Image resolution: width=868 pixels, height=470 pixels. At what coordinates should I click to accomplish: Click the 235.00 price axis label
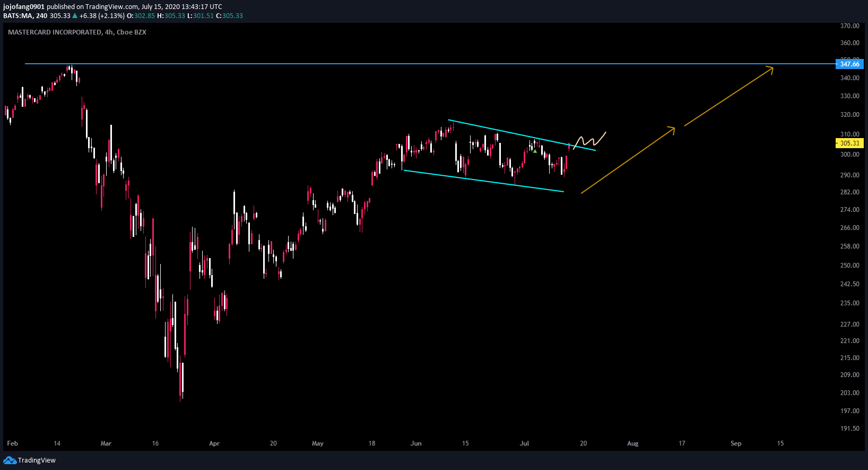pyautogui.click(x=849, y=303)
